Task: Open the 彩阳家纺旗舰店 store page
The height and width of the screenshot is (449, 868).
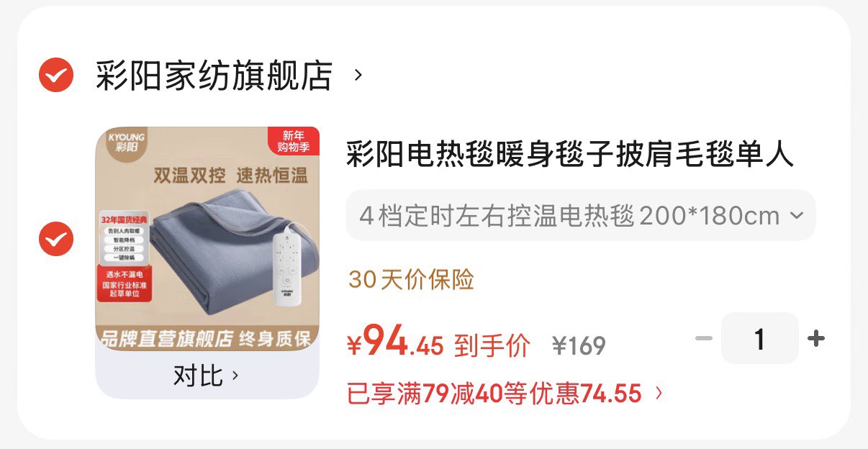Action: (x=214, y=76)
